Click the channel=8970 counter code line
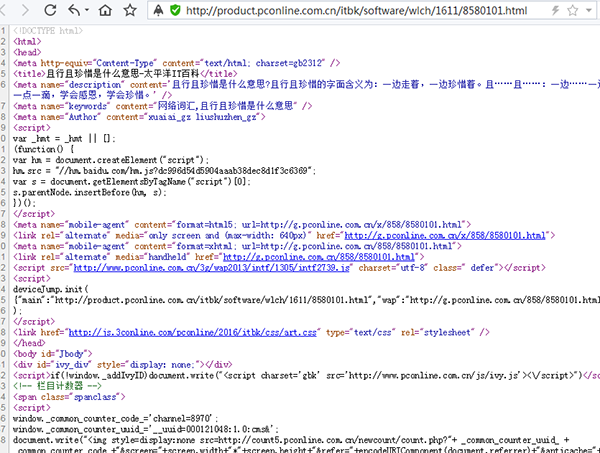This screenshot has width=600, height=453. [x=116, y=419]
